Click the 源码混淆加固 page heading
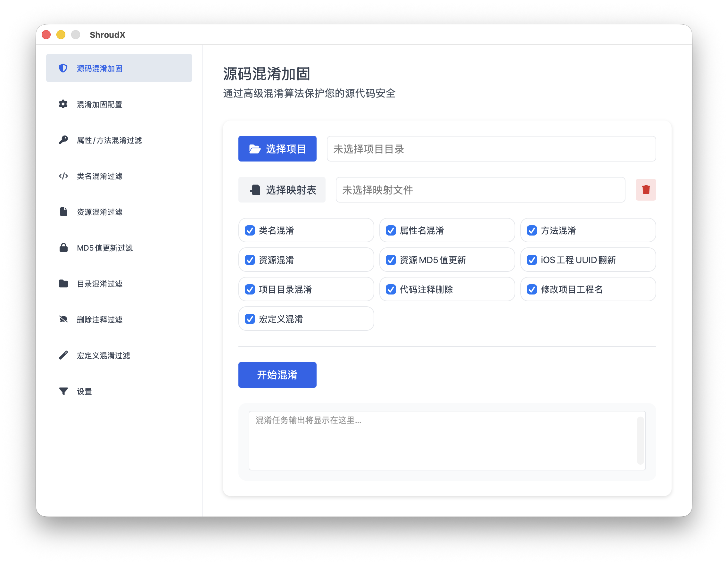 click(267, 74)
